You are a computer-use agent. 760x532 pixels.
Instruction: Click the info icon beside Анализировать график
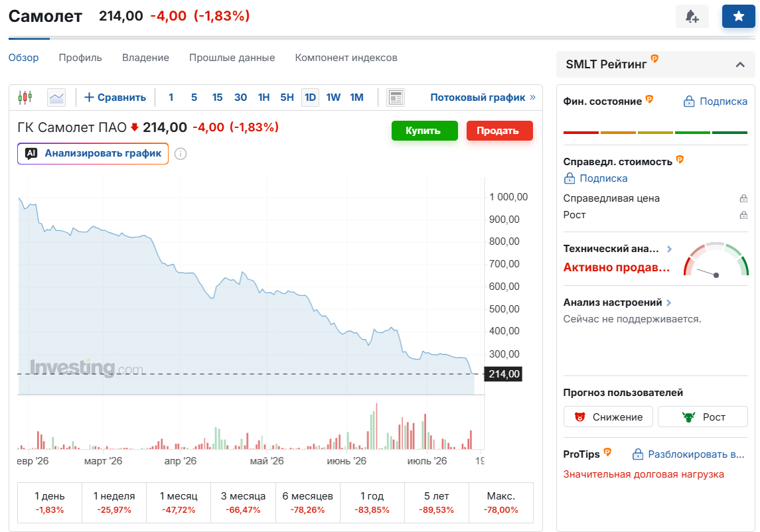(181, 154)
